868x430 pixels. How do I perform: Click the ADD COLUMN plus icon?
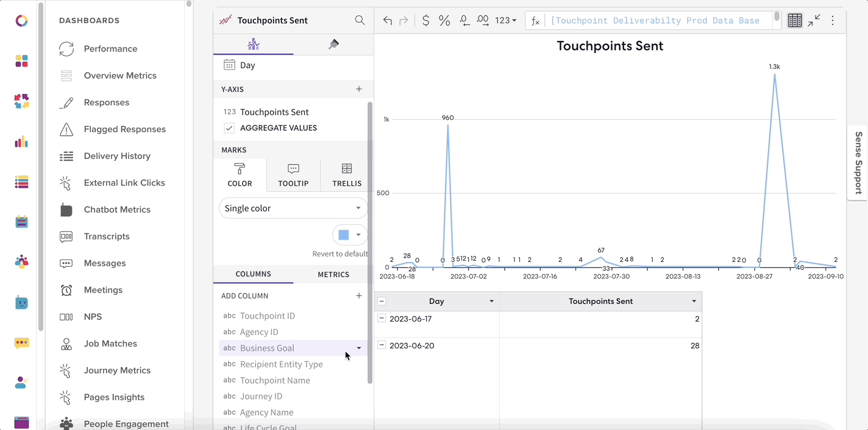click(x=359, y=295)
